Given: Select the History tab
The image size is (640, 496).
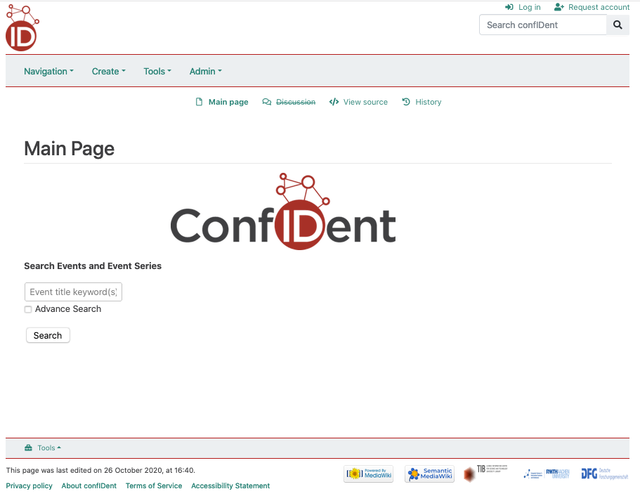Looking at the screenshot, I should tap(421, 102).
